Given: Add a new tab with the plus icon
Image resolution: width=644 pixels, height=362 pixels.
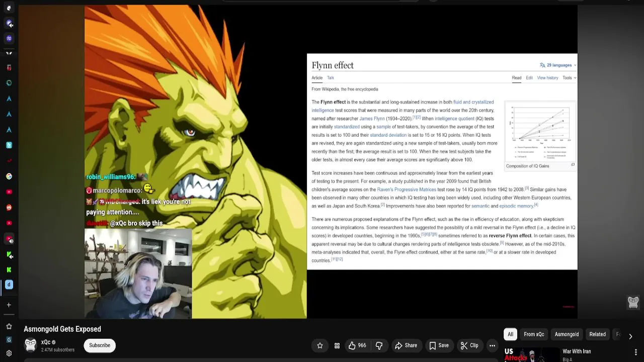Looking at the screenshot, I should (x=9, y=305).
